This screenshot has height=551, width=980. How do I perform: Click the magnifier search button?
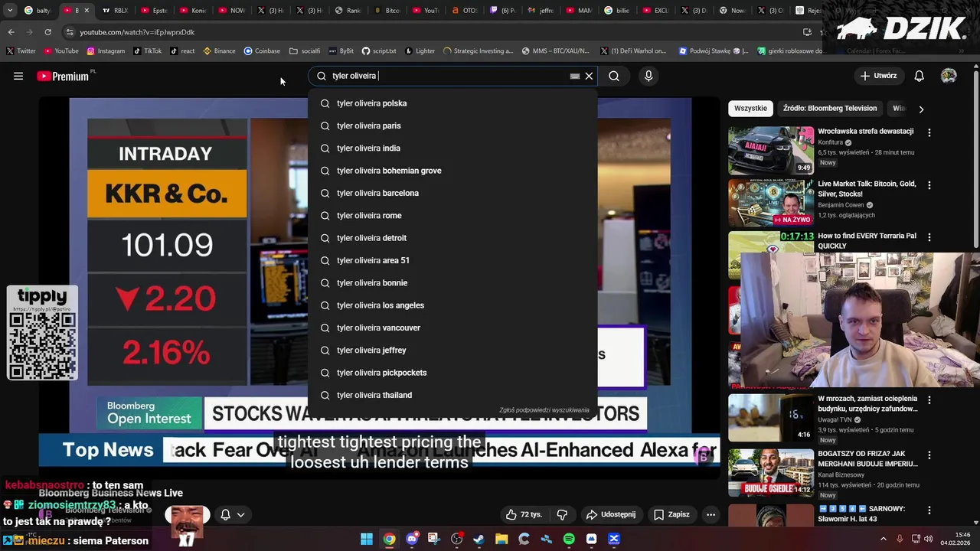click(614, 76)
